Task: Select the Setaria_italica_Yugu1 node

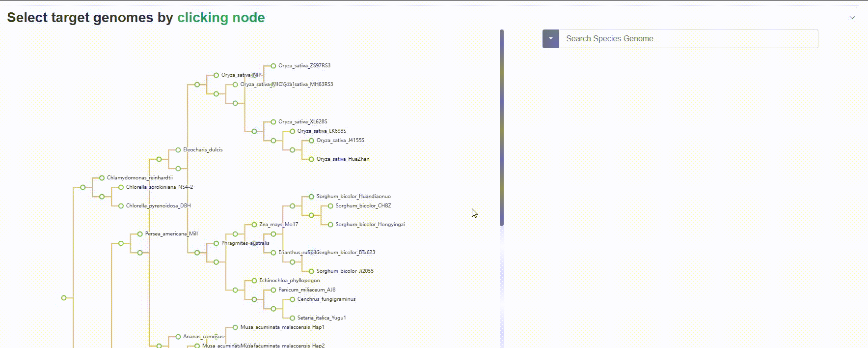Action: coord(293,318)
